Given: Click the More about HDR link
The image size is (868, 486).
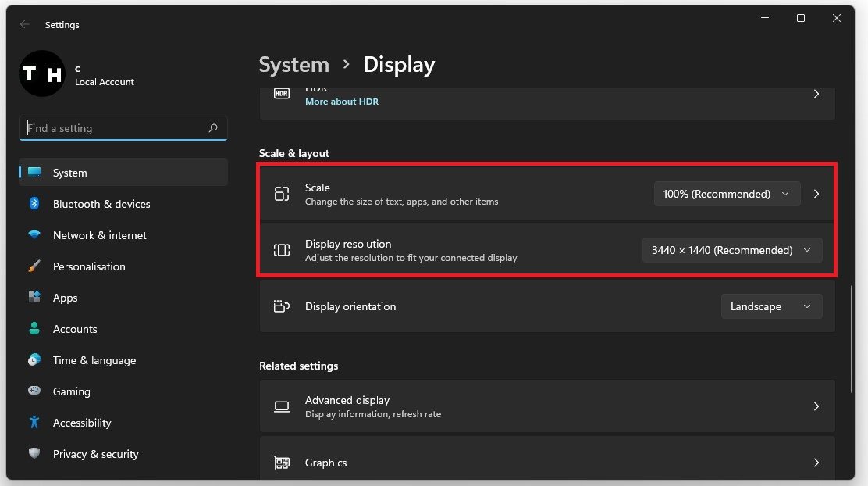Looking at the screenshot, I should pyautogui.click(x=342, y=102).
